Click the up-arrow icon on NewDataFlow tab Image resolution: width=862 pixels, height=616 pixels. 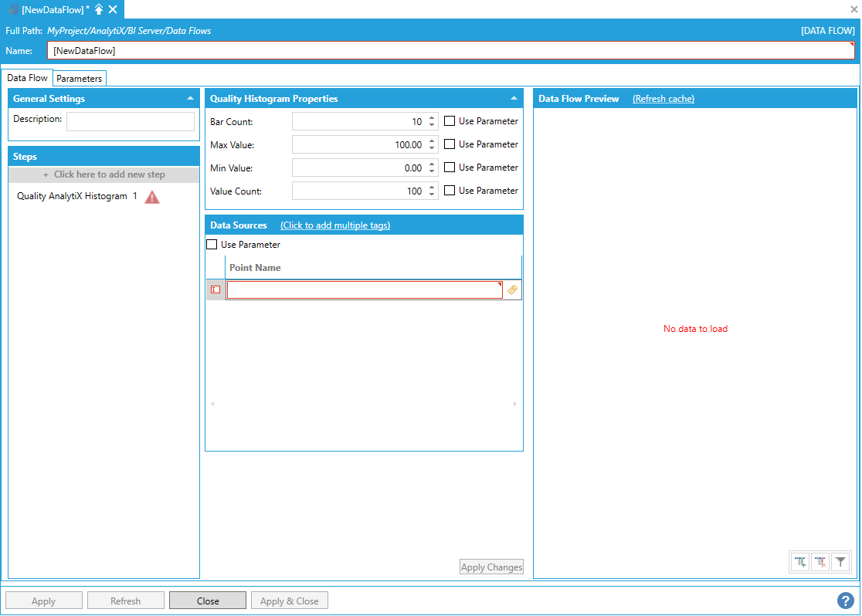coord(99,9)
